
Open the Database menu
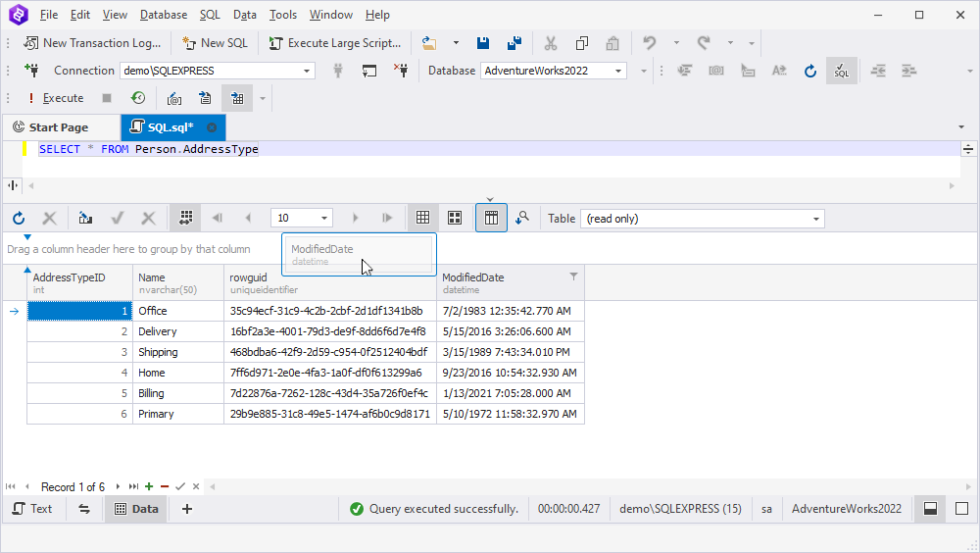pos(163,15)
